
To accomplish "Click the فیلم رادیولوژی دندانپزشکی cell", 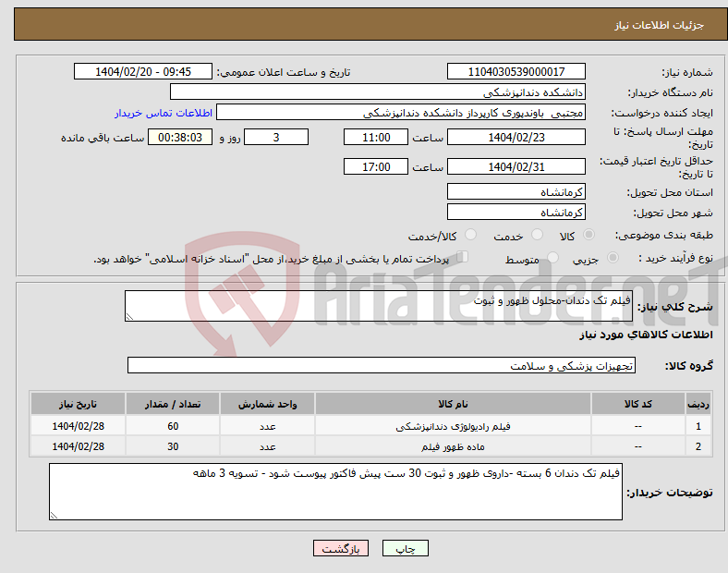I will tap(453, 426).
